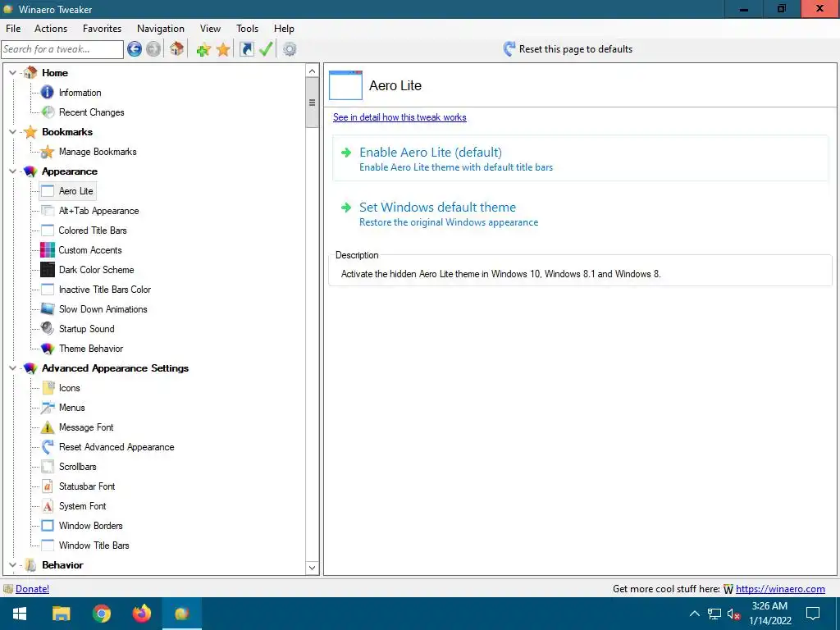840x630 pixels.
Task: Click the Information tree icon
Action: (47, 92)
